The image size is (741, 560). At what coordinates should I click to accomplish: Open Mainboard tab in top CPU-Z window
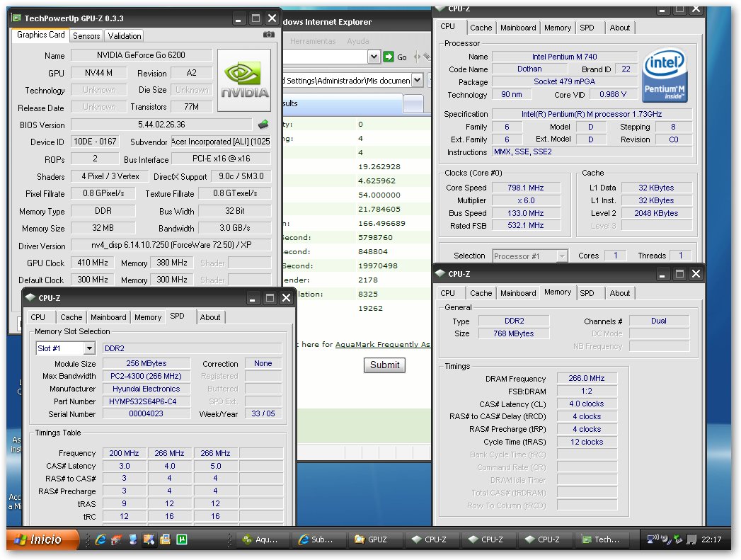(518, 28)
